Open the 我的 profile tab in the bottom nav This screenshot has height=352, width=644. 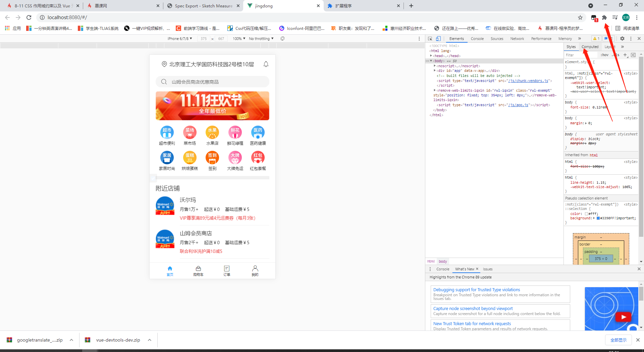(255, 271)
